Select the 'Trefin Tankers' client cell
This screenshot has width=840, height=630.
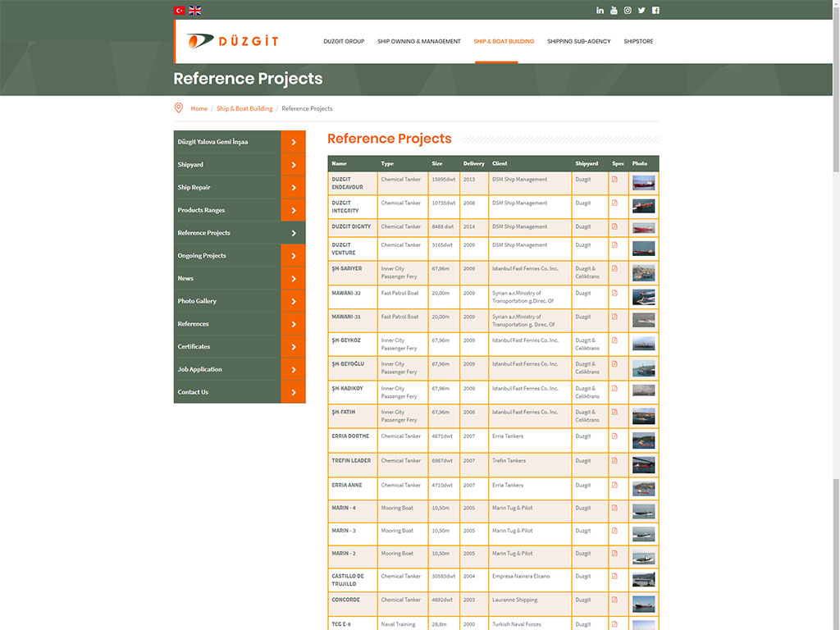pyautogui.click(x=530, y=464)
